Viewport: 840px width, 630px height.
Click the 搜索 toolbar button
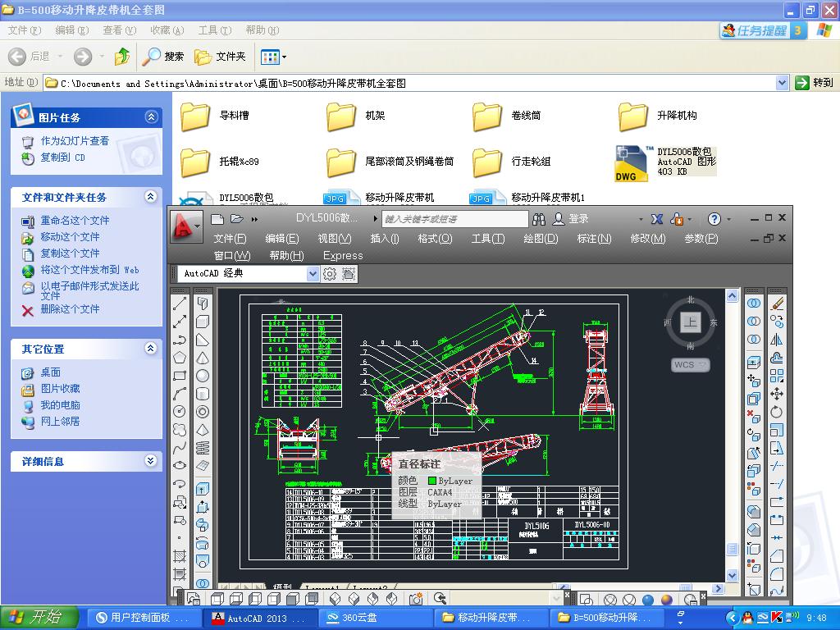[163, 57]
